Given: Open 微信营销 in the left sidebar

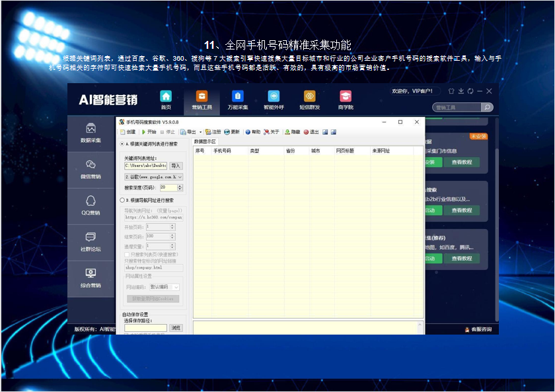Looking at the screenshot, I should pos(91,170).
